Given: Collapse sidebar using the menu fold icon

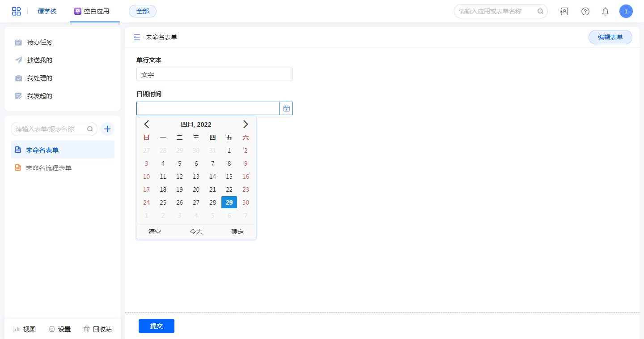Looking at the screenshot, I should tap(137, 37).
